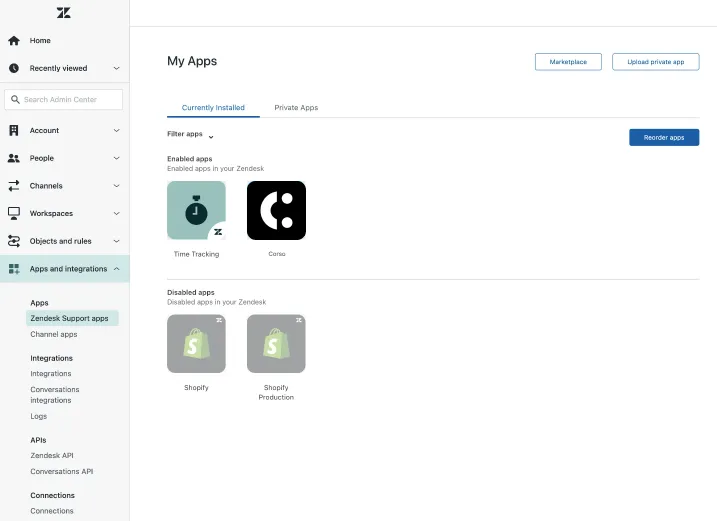Go to Home in sidebar
Image resolution: width=717 pixels, height=521 pixels.
40,41
